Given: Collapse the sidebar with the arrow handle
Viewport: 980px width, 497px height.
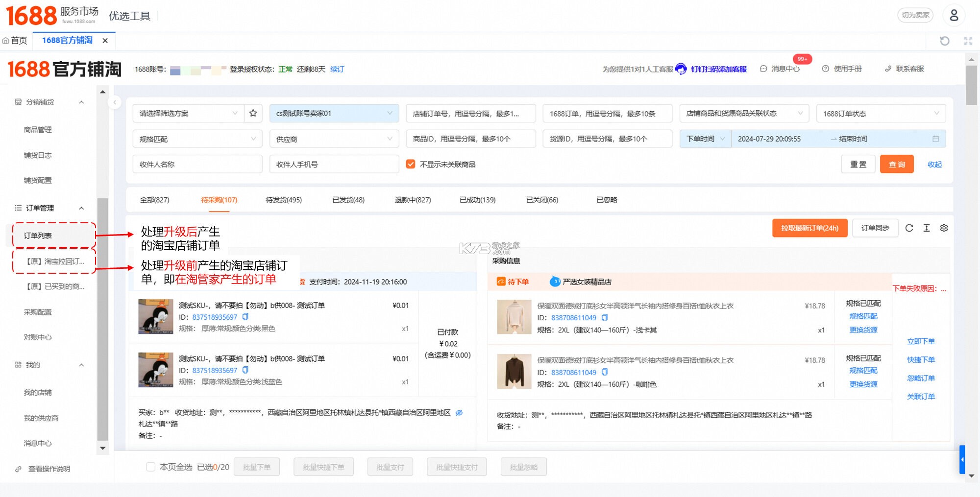Looking at the screenshot, I should (115, 102).
